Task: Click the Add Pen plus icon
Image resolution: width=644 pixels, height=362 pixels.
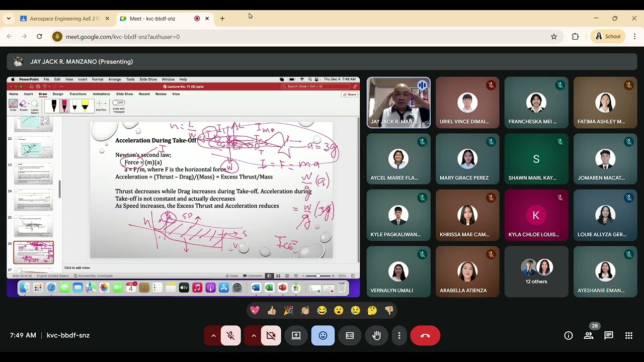Action: pyautogui.click(x=99, y=103)
